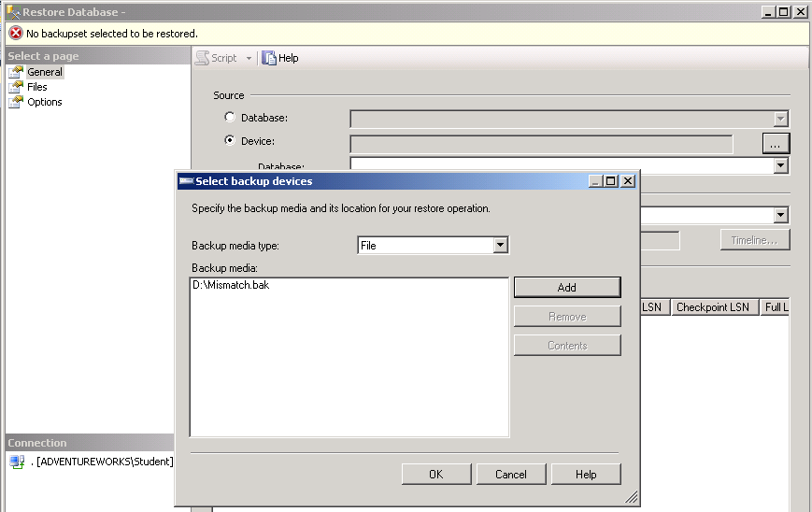
Task: Select the Database source radio button
Action: pyautogui.click(x=230, y=118)
